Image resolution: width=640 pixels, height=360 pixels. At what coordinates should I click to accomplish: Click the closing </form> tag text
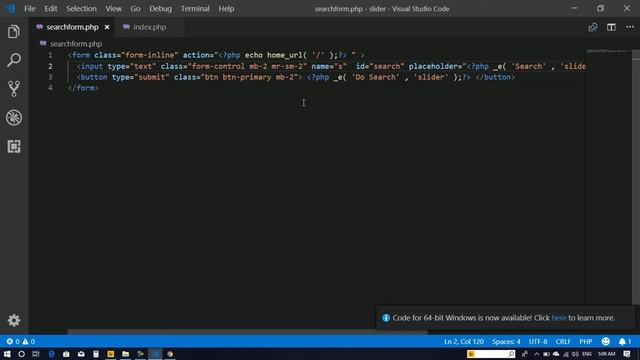83,88
